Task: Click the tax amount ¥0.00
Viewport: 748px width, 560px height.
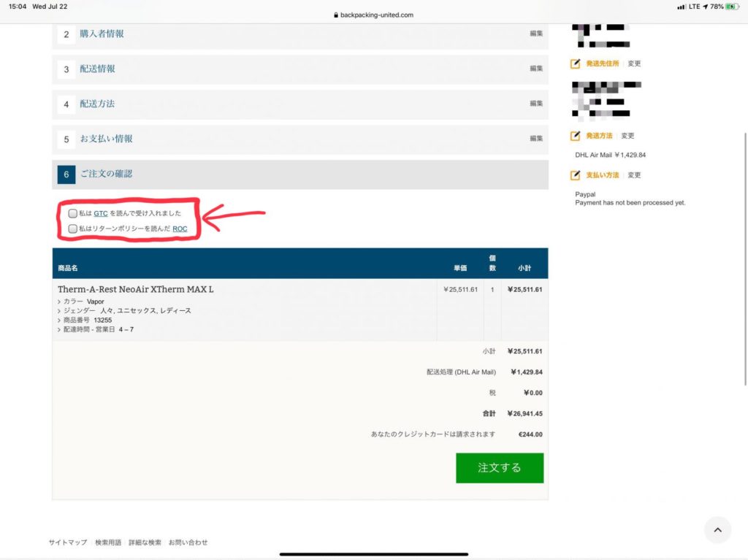Action: tap(533, 393)
